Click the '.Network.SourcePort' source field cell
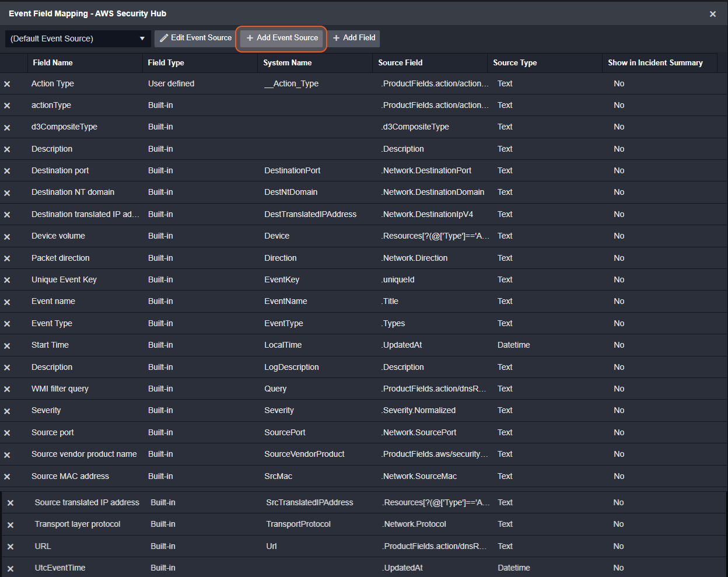The width and height of the screenshot is (728, 577). pos(419,432)
